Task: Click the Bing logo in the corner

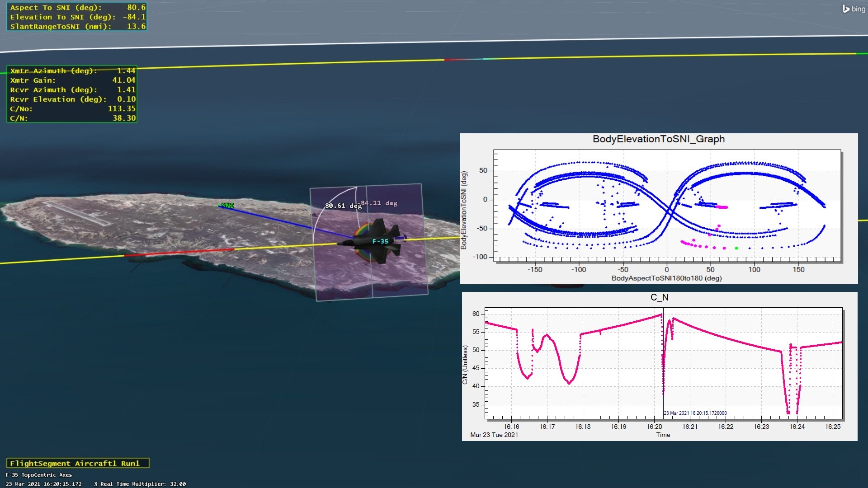Action: click(853, 9)
